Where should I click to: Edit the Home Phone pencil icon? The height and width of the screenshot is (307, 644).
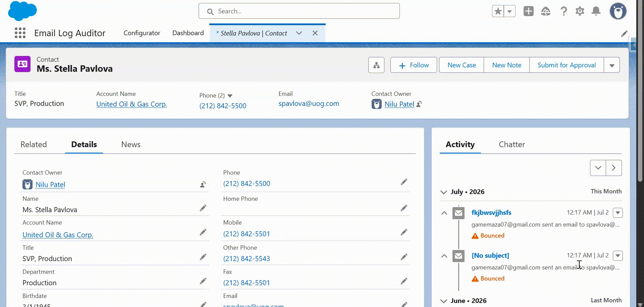(x=404, y=208)
